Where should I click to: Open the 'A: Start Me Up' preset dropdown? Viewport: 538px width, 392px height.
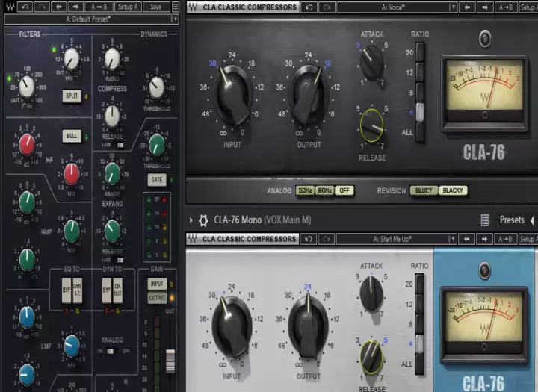(396, 239)
